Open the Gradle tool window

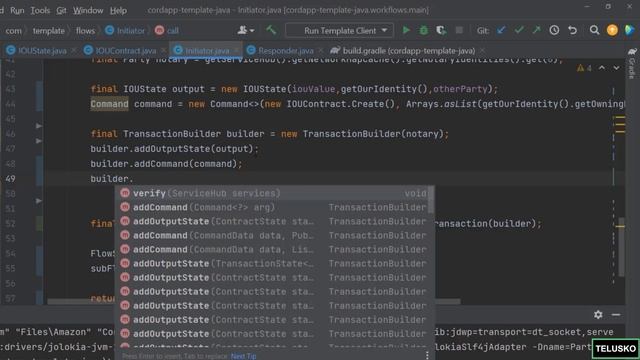click(x=632, y=63)
